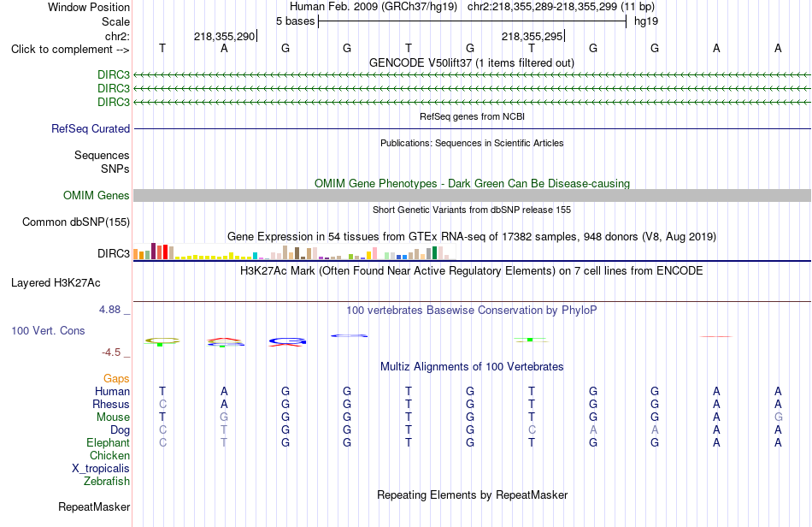Select the 'Chicken' alignment row label
The height and width of the screenshot is (527, 812).
109,455
